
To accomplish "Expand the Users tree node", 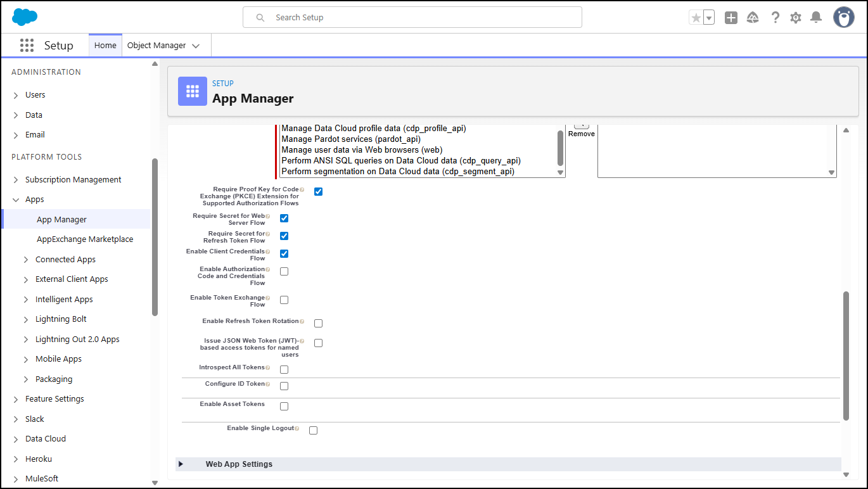I will click(16, 95).
